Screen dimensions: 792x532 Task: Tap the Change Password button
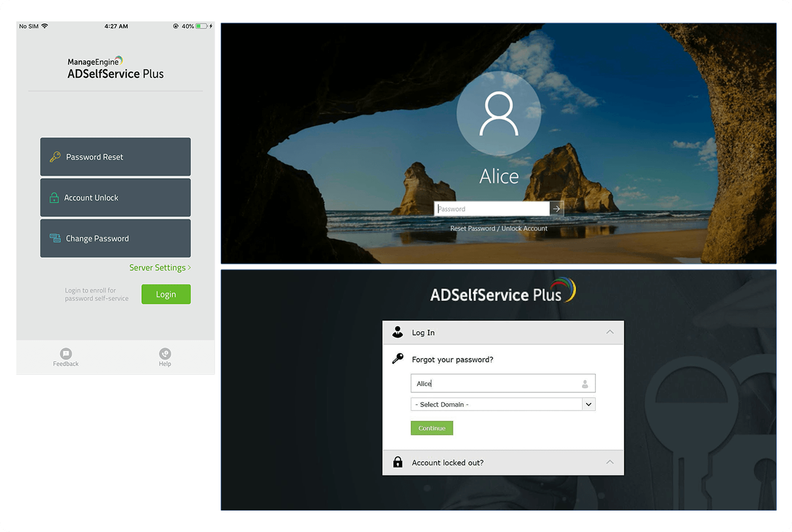[115, 238]
